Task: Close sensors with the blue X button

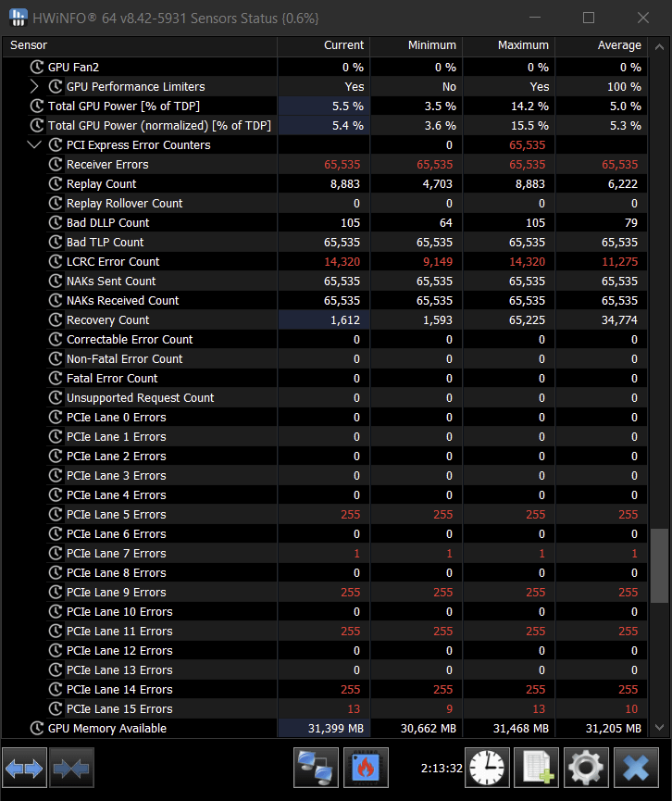Action: pyautogui.click(x=636, y=769)
